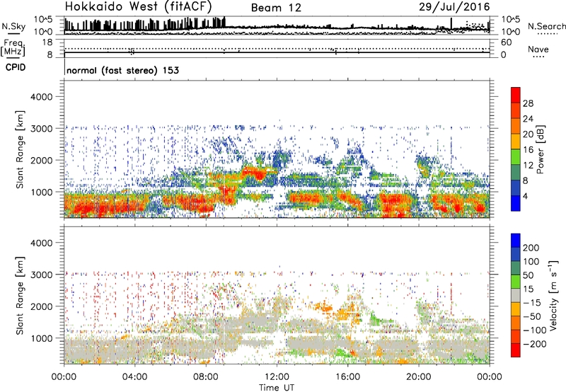This screenshot has width=566, height=392.
Task: Click the Power color bar
Action: tap(516, 149)
